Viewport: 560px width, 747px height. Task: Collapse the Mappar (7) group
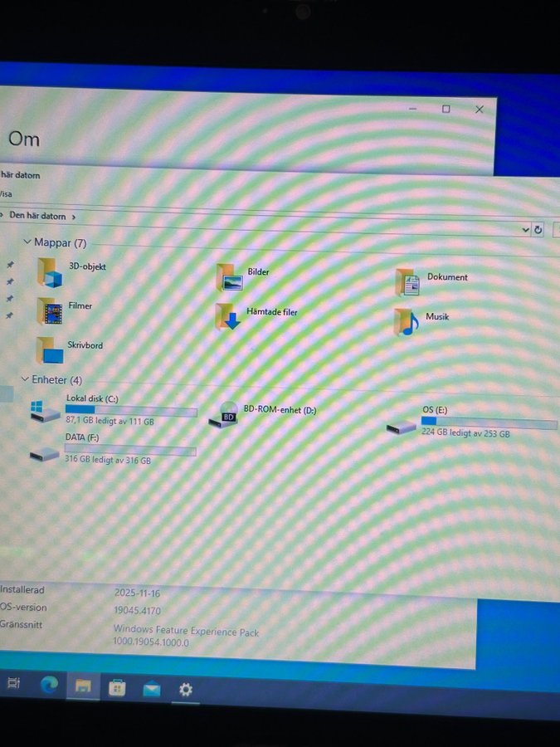click(x=27, y=242)
